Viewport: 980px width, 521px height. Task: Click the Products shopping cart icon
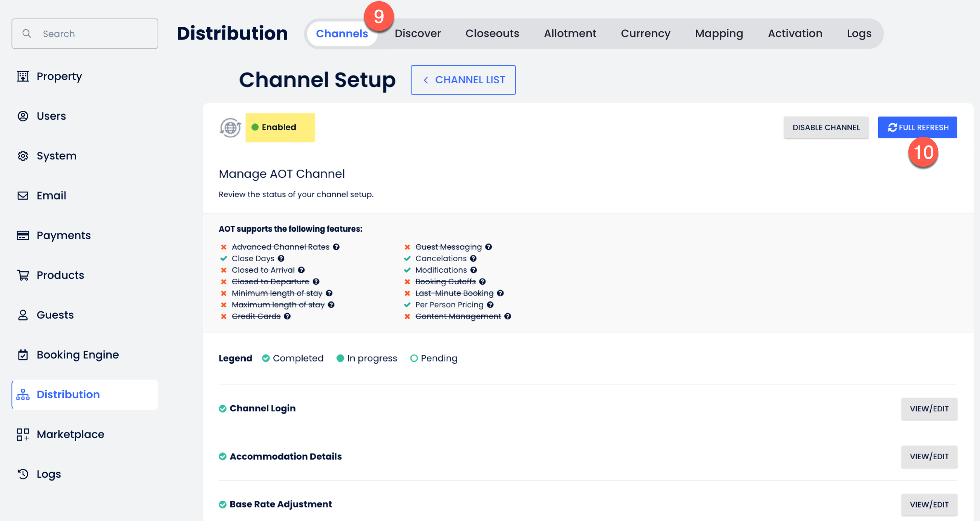click(23, 275)
